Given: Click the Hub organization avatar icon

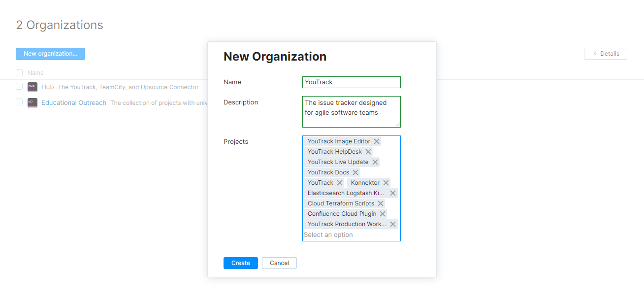Looking at the screenshot, I should tap(32, 87).
